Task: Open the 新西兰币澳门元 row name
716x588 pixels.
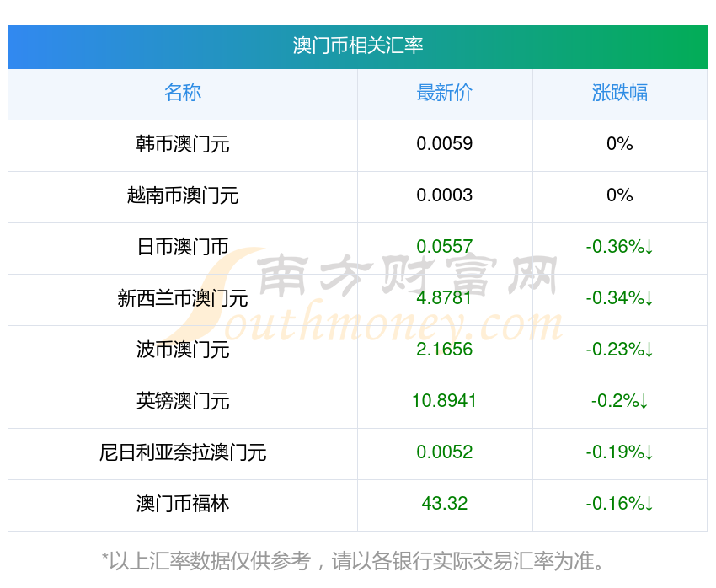Action: pos(183,298)
